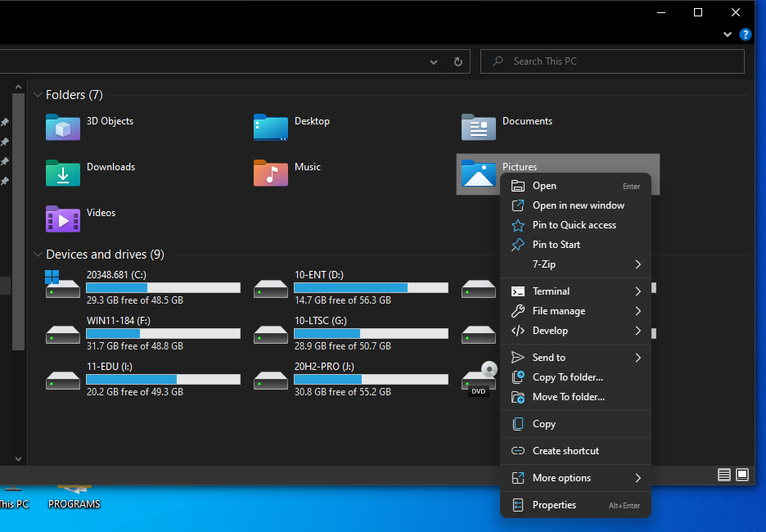
Task: Open the Desktop folder icon
Action: click(x=271, y=127)
